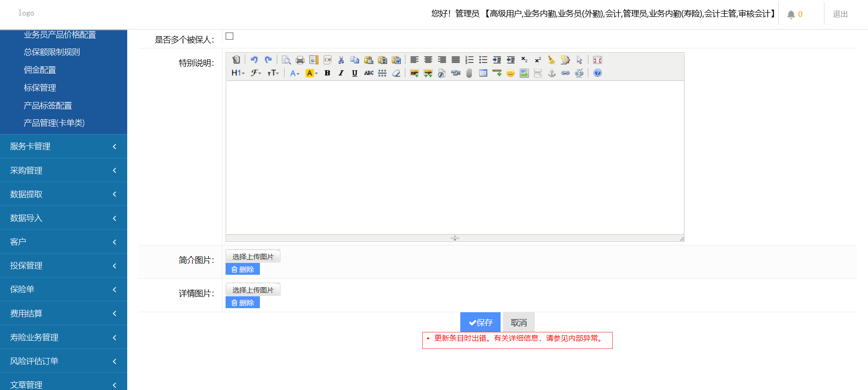Viewport: 868px width, 390px height.
Task: Underline the selected text
Action: coord(355,73)
